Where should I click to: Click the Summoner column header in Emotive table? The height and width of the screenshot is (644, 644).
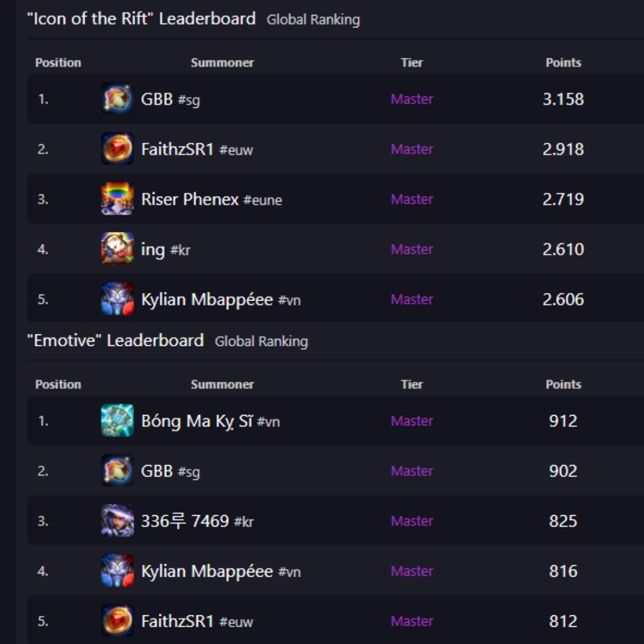tap(222, 385)
